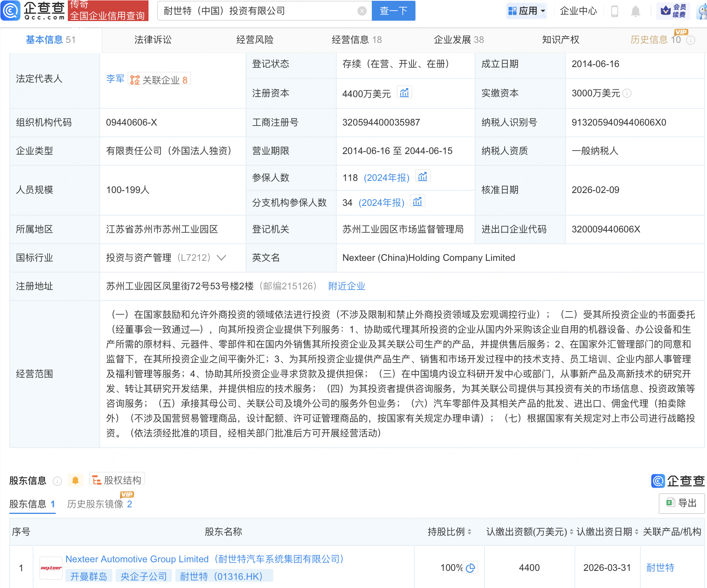Click the notification bell in top bar

point(635,11)
